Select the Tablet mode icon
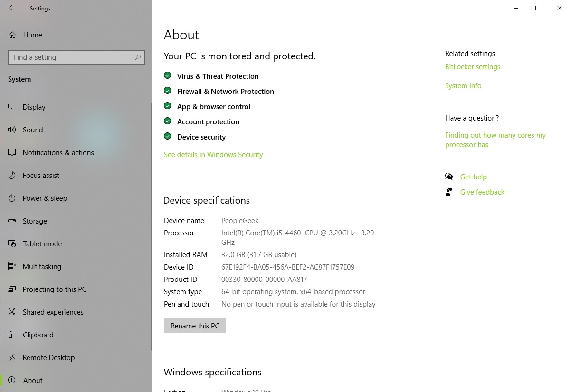This screenshot has width=571, height=392. coord(12,244)
